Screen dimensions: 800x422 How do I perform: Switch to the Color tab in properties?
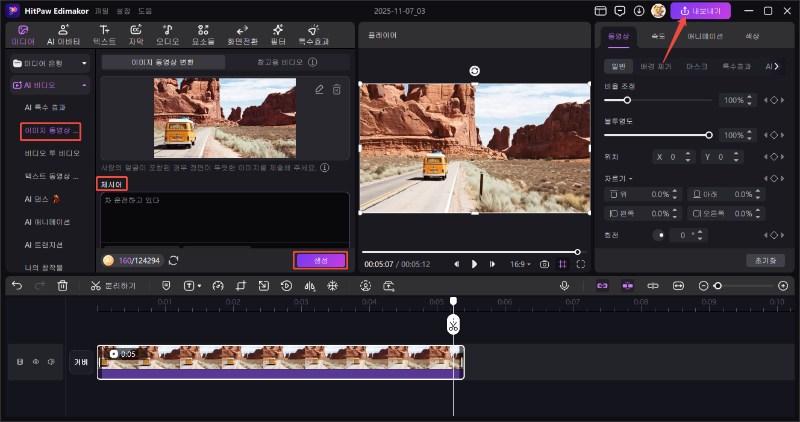pos(752,36)
